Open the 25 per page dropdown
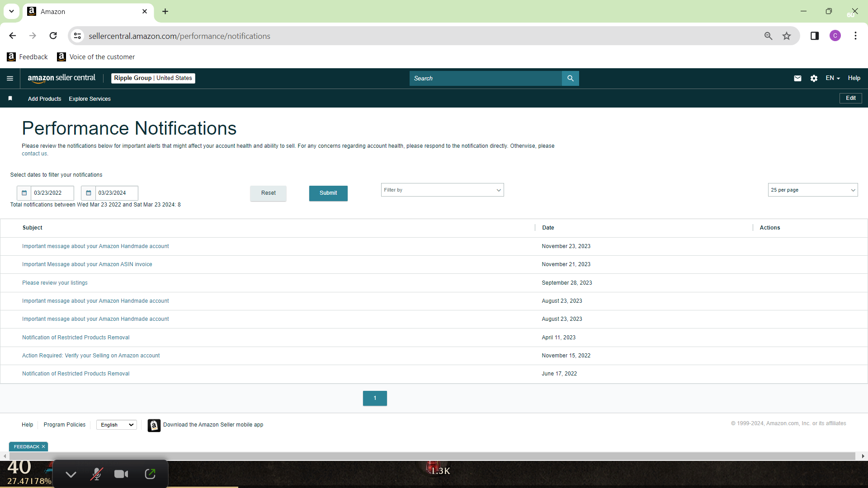This screenshot has width=868, height=488. click(812, 190)
